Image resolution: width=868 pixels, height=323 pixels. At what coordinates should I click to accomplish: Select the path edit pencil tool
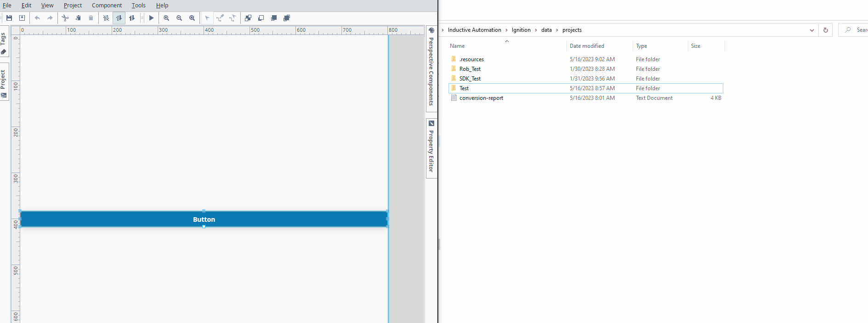point(220,18)
